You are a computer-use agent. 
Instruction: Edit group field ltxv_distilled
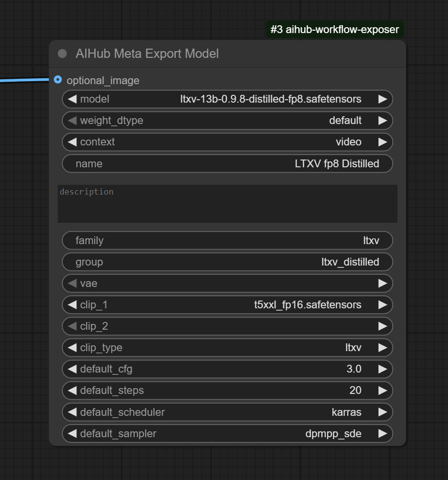pos(227,262)
